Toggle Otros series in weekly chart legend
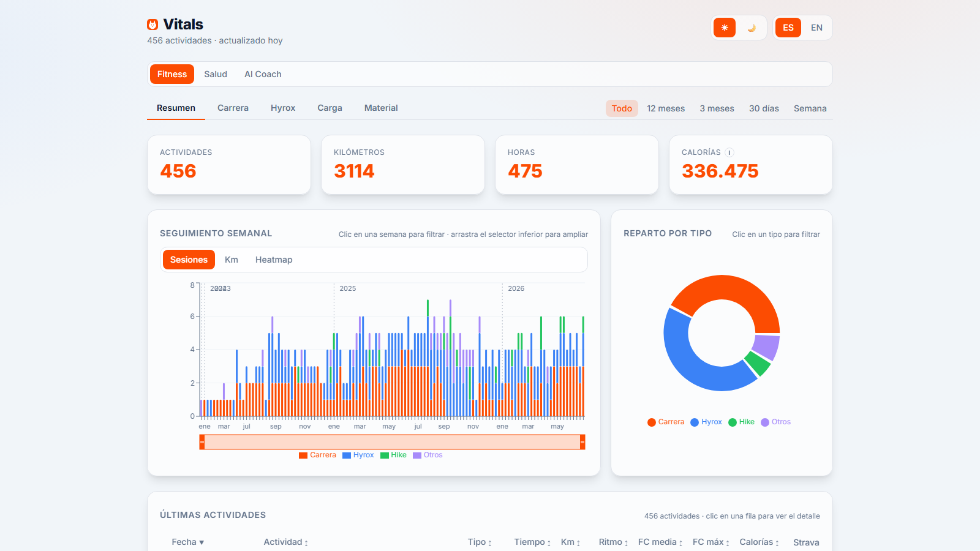This screenshot has width=980, height=551. tap(428, 455)
